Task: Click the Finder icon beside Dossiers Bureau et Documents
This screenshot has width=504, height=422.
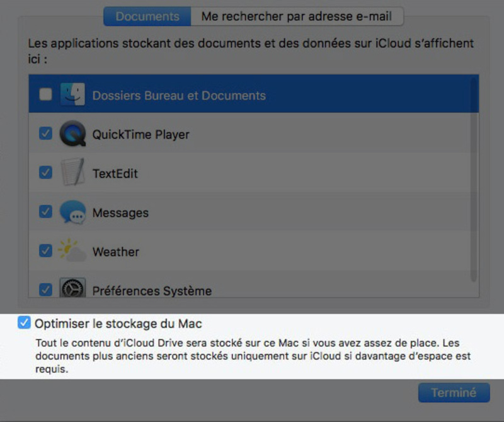Action: click(72, 94)
